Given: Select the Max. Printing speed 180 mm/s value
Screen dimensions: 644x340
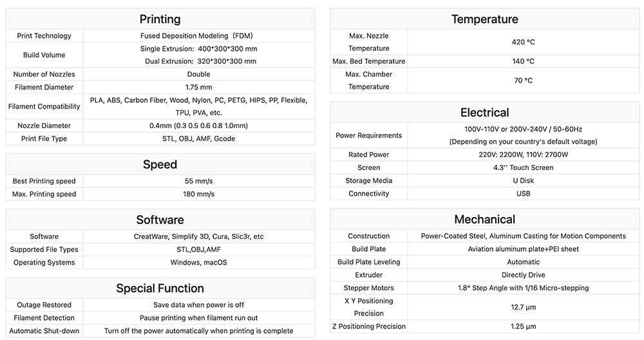Looking at the screenshot, I should click(x=199, y=194).
